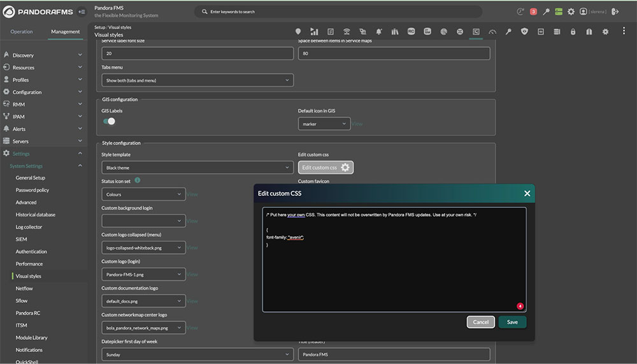Click the four-dots circle icon in setup toolbar
Viewport: 637px width, 364px height.
click(x=459, y=31)
